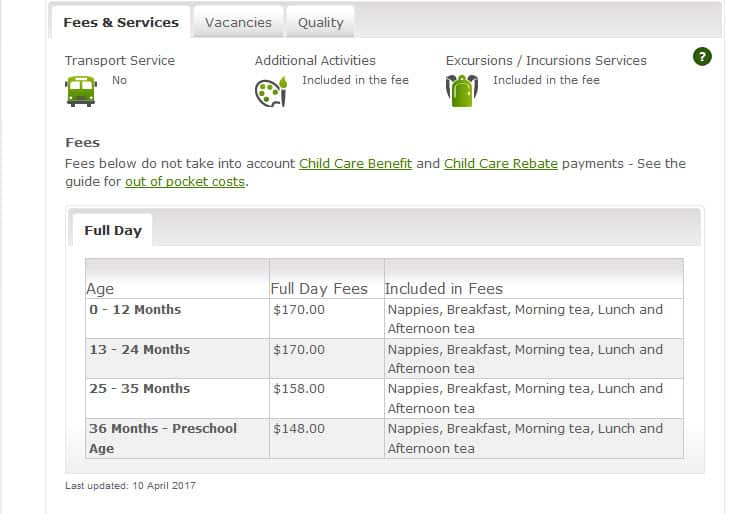Select the 13 - 24 Months row label
Image resolution: width=735 pixels, height=514 pixels.
pos(139,350)
